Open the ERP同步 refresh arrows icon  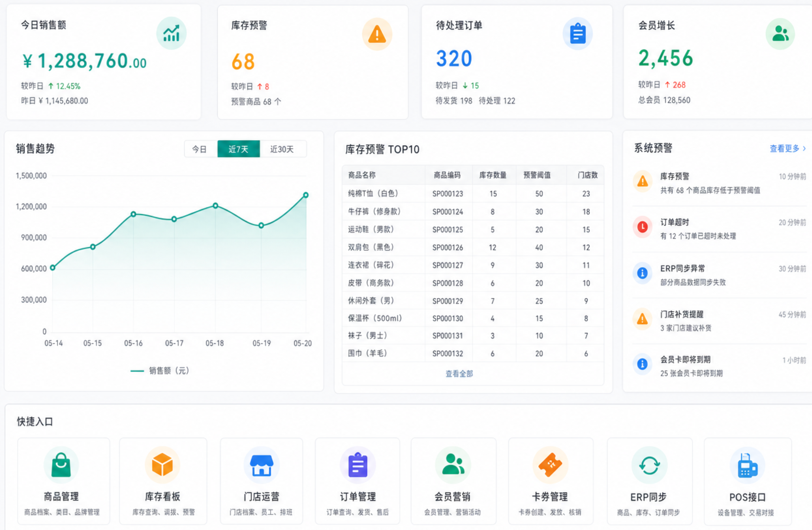pos(649,465)
